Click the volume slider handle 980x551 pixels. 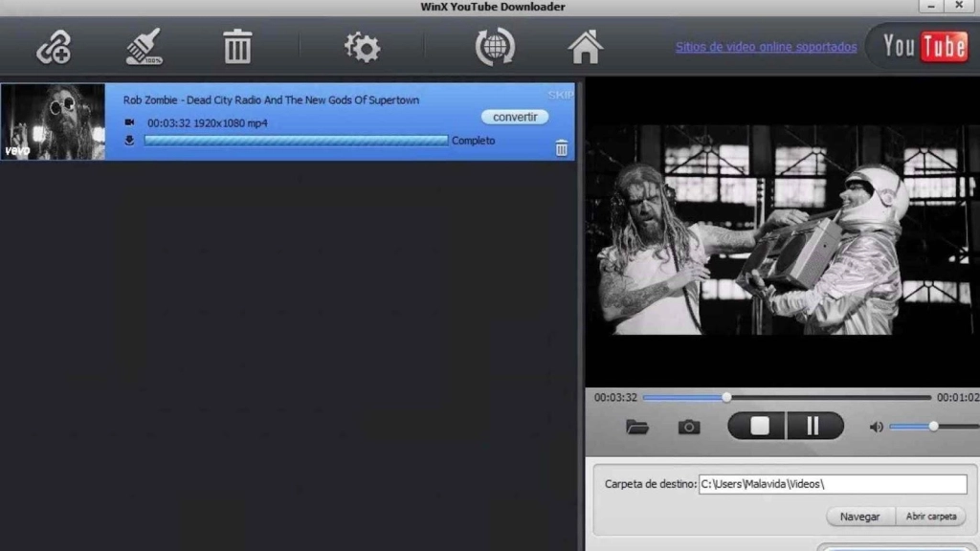pyautogui.click(x=933, y=426)
